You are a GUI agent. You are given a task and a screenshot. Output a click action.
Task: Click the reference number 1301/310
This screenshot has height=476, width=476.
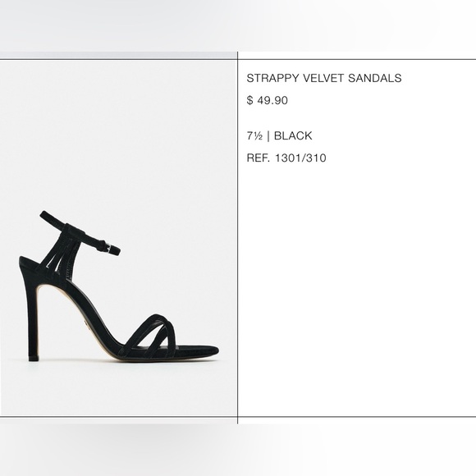(x=300, y=158)
